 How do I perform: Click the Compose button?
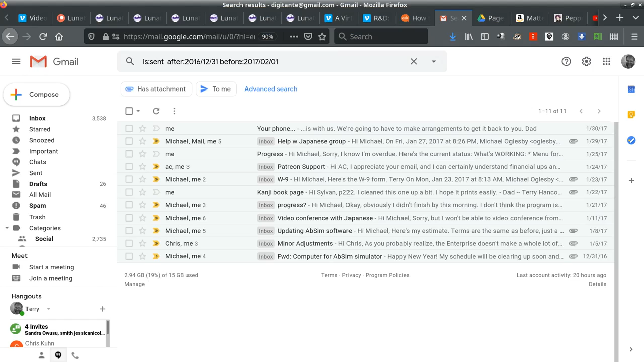tap(37, 95)
